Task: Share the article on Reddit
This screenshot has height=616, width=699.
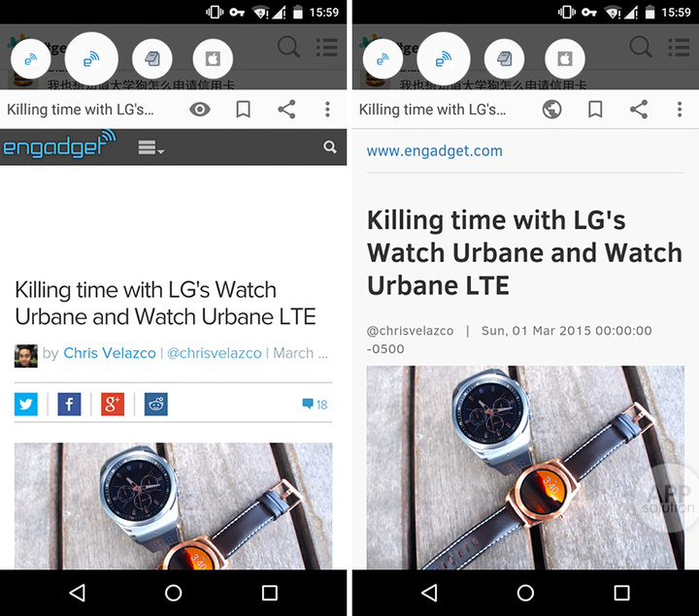Action: pyautogui.click(x=155, y=404)
